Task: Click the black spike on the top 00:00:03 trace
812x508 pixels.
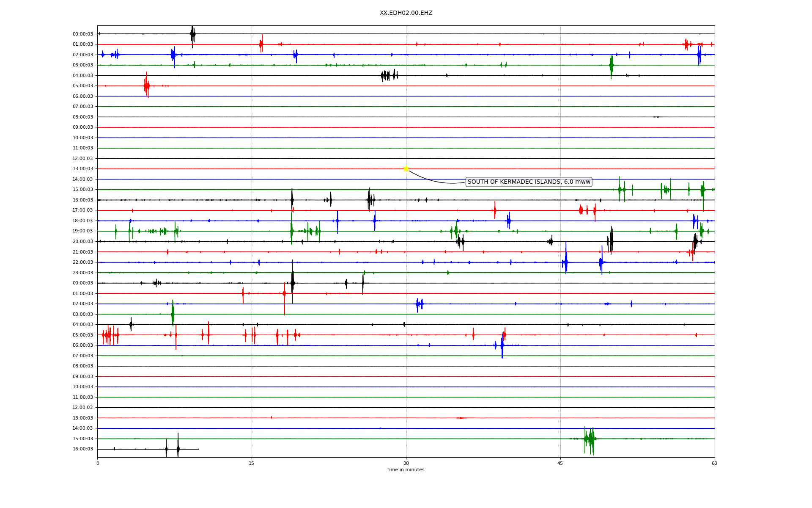Action: [x=192, y=34]
